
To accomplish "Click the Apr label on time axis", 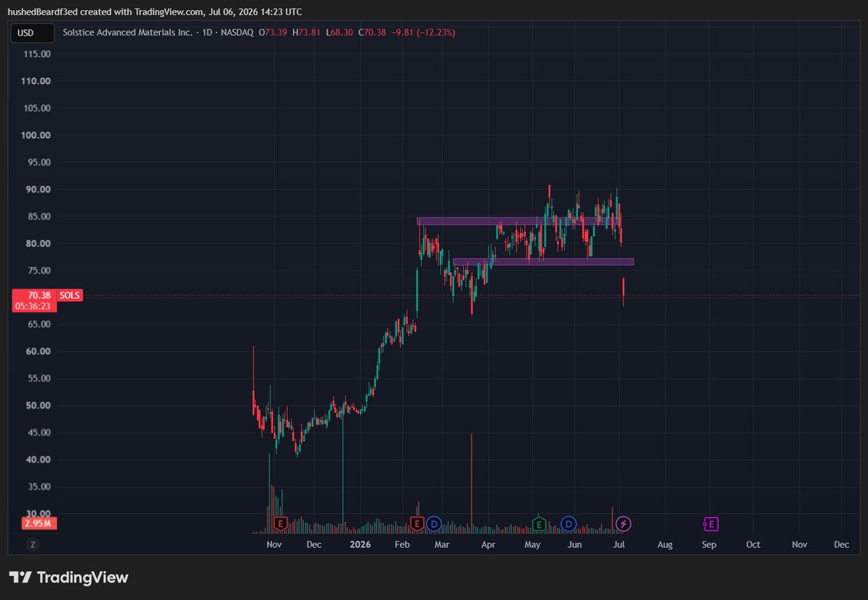I will [488, 544].
